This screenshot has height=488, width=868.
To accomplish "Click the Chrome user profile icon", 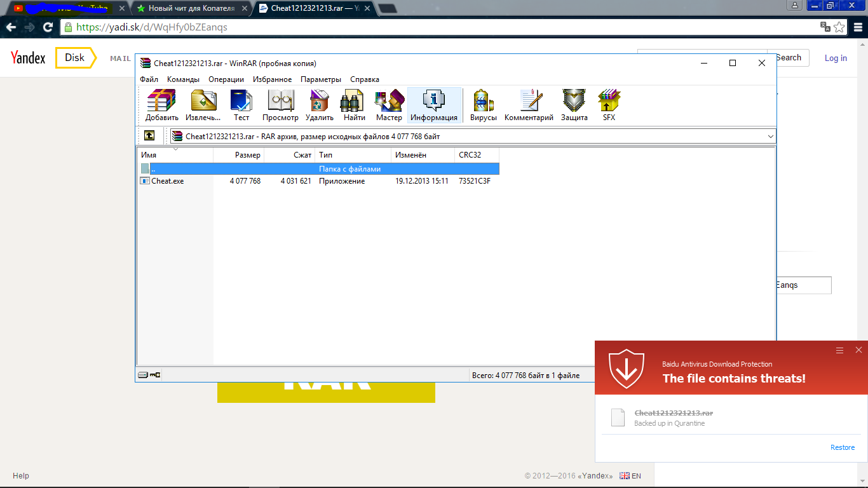I will (794, 5).
